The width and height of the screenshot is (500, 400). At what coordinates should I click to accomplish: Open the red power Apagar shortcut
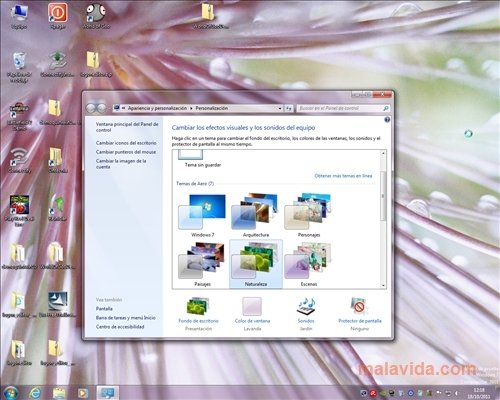(x=57, y=16)
